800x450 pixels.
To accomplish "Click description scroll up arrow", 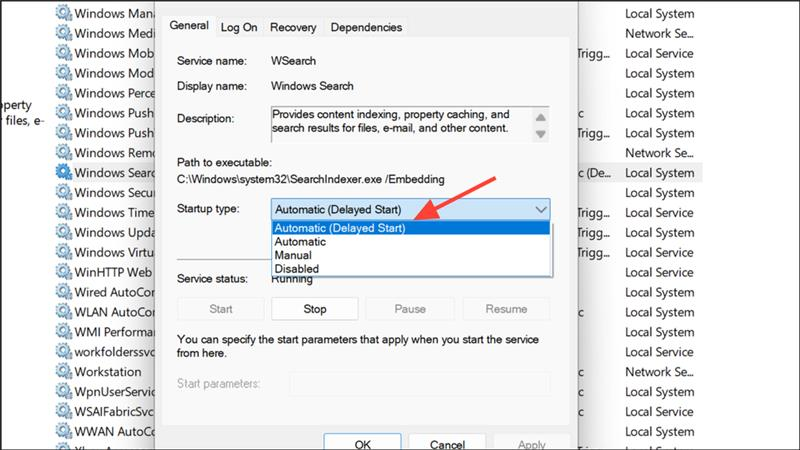I will click(540, 117).
